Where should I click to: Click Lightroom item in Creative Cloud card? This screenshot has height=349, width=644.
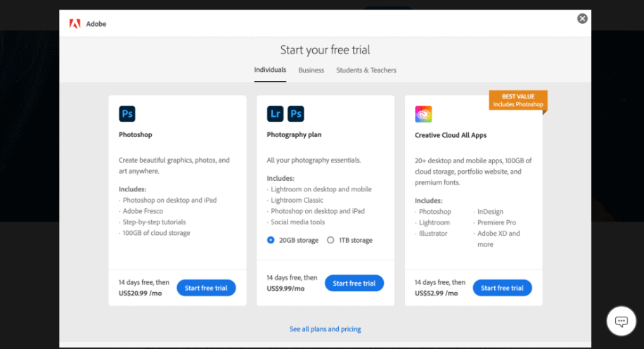pyautogui.click(x=434, y=222)
